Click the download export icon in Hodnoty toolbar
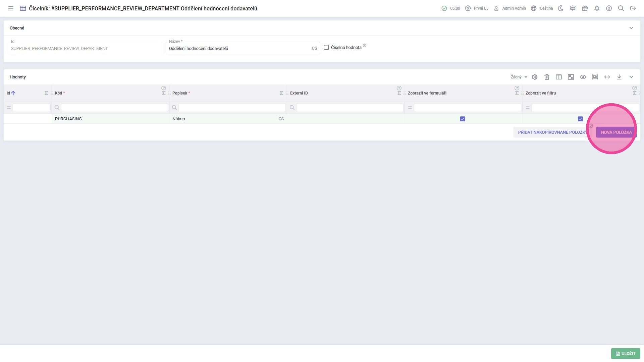Viewport: 644px width, 362px height. [619, 77]
